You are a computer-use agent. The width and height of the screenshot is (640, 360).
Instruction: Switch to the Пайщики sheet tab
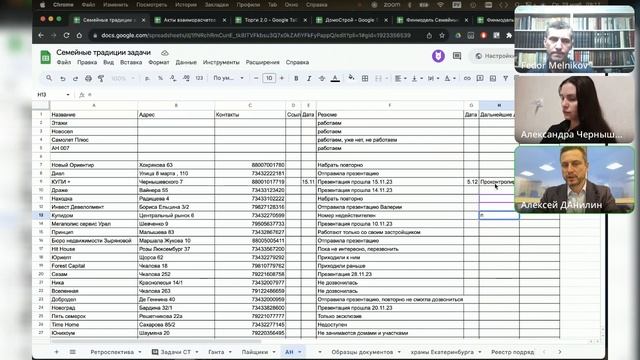(x=255, y=352)
